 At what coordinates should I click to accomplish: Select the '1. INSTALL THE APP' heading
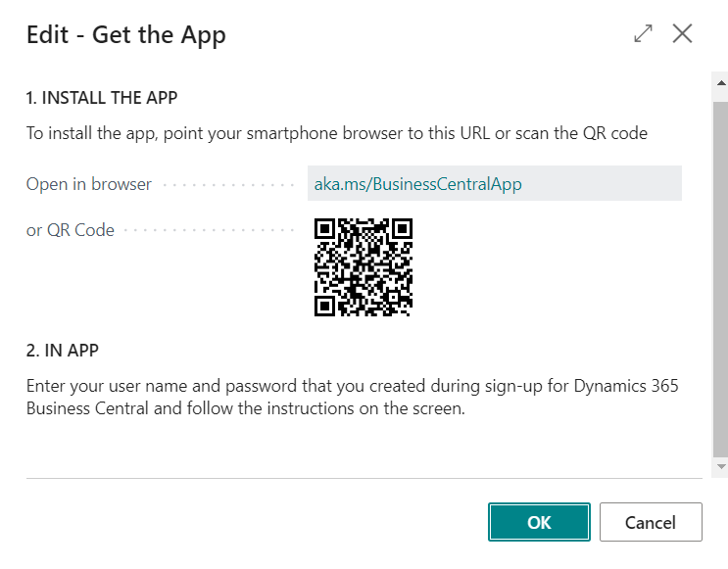point(102,98)
